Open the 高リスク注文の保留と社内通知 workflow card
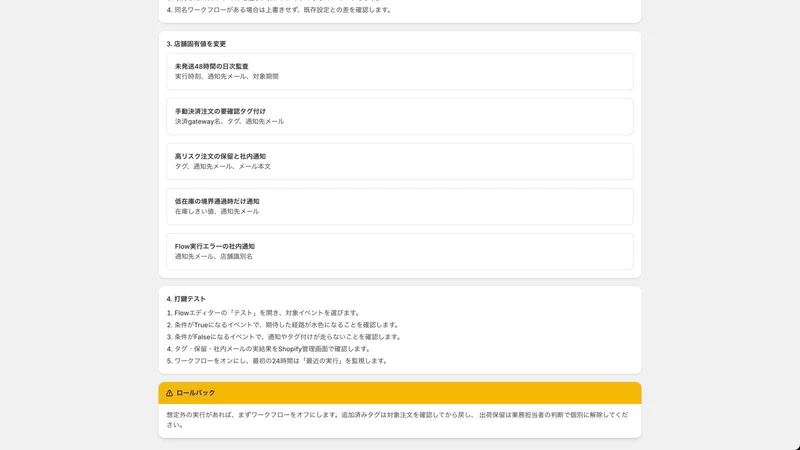This screenshot has height=450, width=800. [399, 161]
